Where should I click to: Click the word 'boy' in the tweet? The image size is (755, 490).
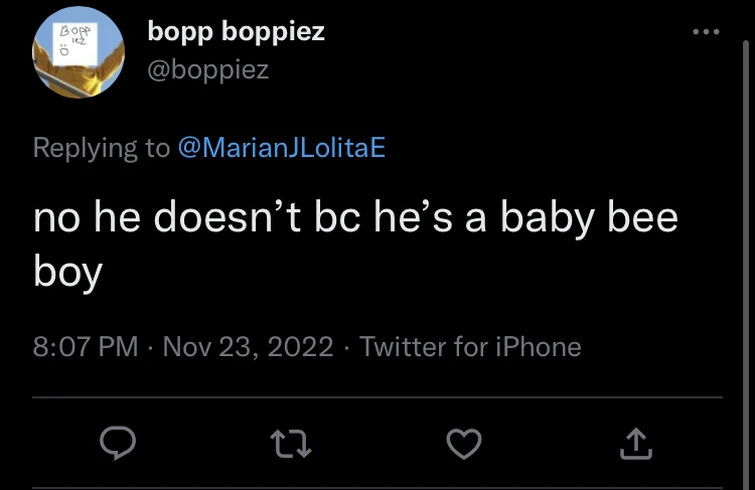click(x=68, y=272)
